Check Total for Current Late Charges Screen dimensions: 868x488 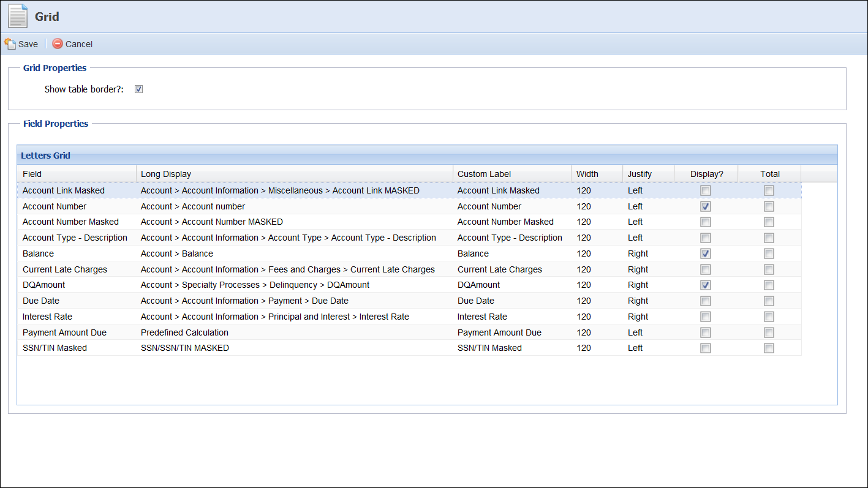769,269
